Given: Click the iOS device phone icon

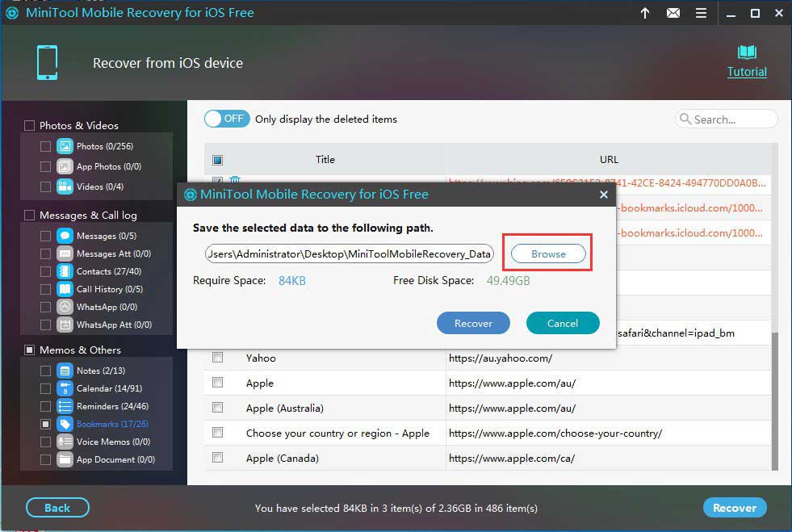Looking at the screenshot, I should pos(47,63).
